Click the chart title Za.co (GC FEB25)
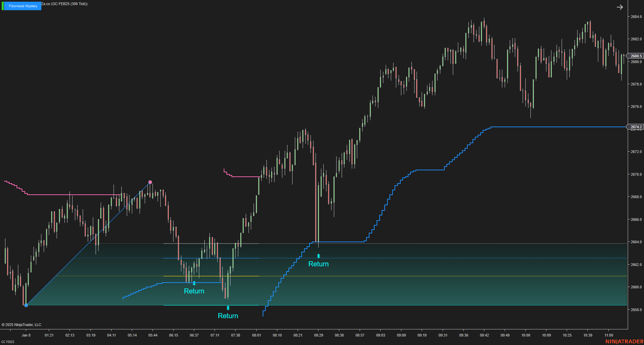The height and width of the screenshot is (345, 644). [x=64, y=4]
